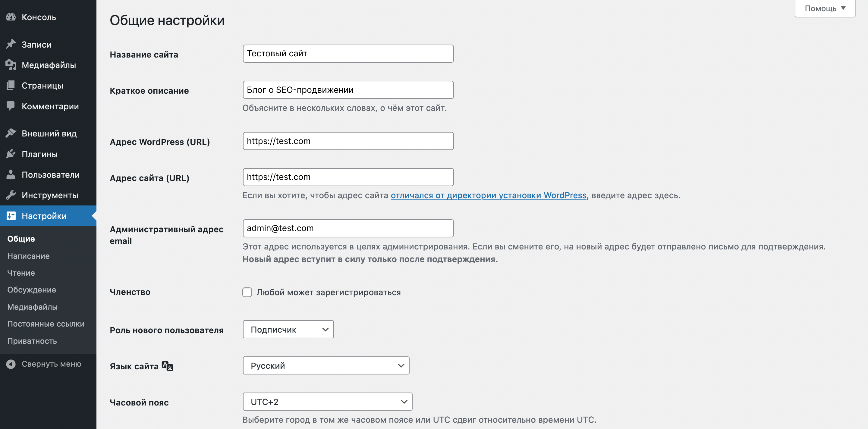Image resolution: width=868 pixels, height=429 pixels.
Task: Click the Страницы pages icon
Action: point(11,86)
